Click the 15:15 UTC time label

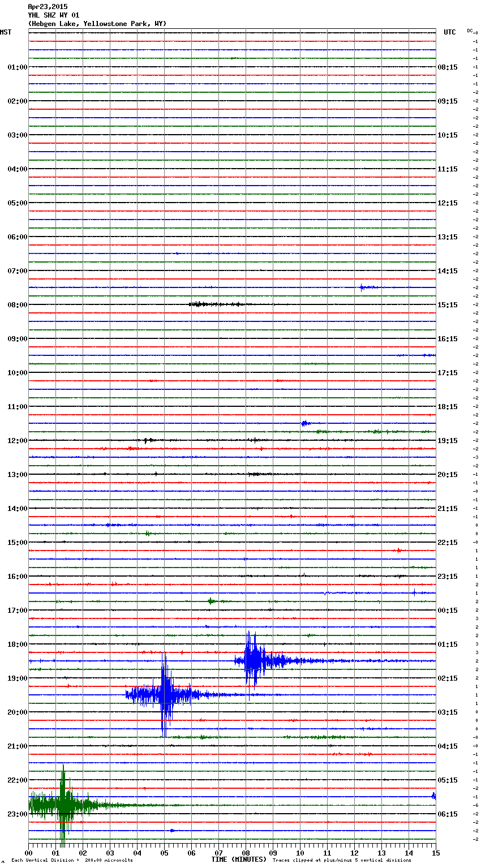(x=448, y=304)
